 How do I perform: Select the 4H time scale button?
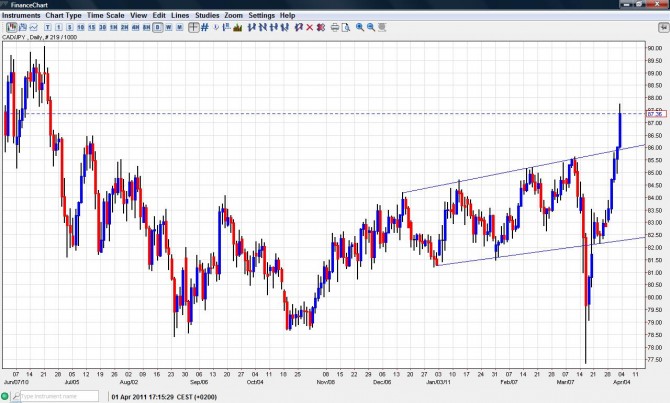(x=135, y=27)
